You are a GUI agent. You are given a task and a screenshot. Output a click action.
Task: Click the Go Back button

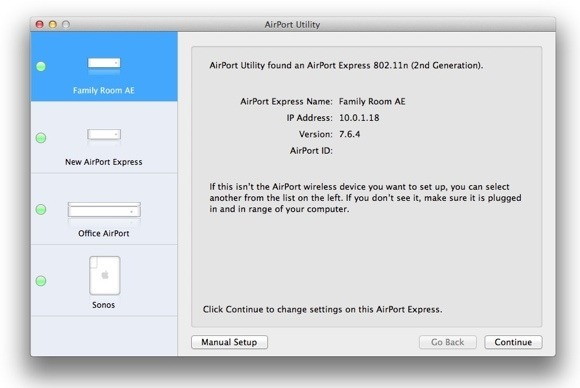coord(448,342)
